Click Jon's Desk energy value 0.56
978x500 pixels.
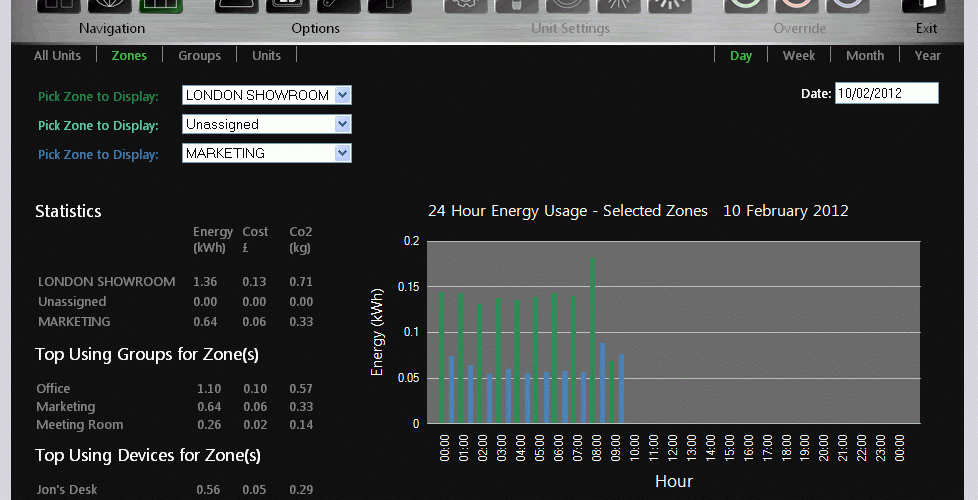pyautogui.click(x=208, y=490)
